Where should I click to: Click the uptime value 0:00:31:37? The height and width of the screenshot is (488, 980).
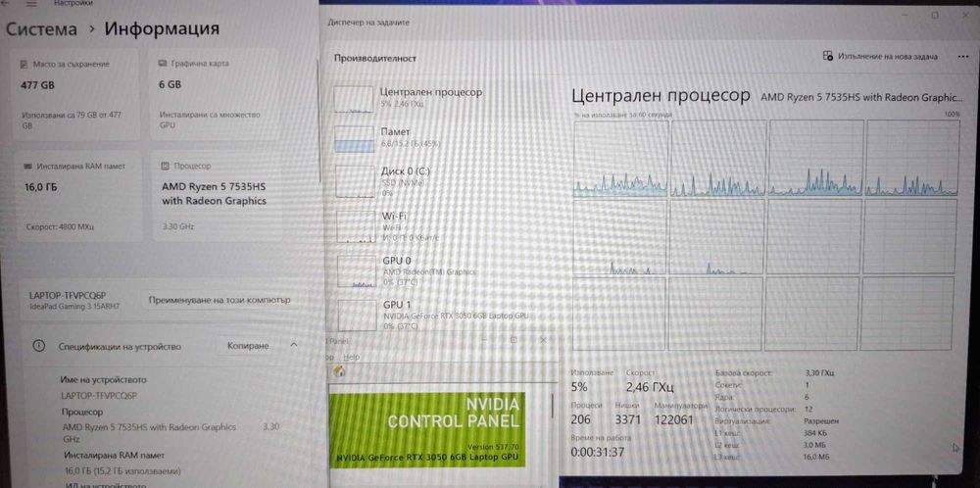click(598, 452)
